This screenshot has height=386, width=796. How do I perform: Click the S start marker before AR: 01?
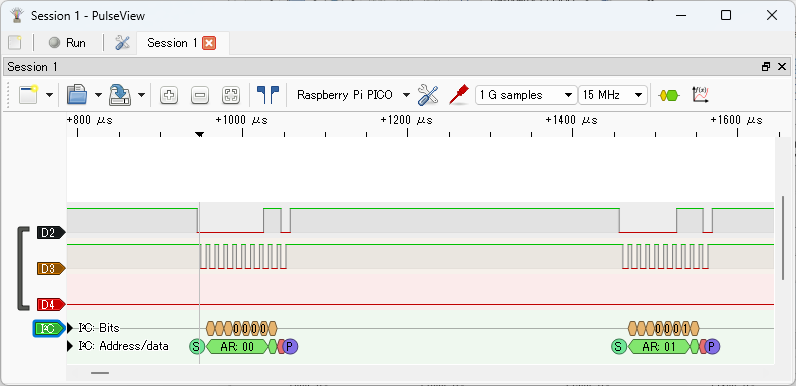coord(618,347)
